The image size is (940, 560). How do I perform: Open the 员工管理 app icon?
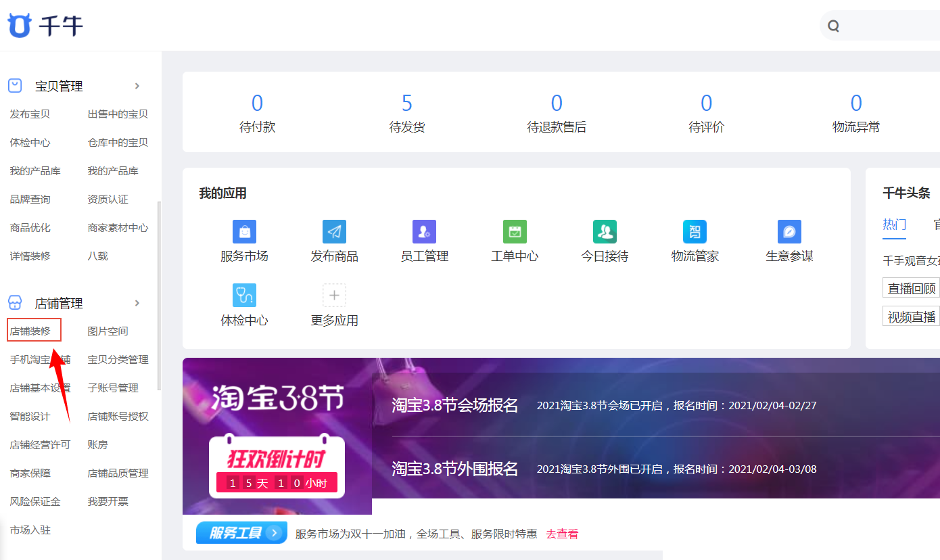[425, 231]
